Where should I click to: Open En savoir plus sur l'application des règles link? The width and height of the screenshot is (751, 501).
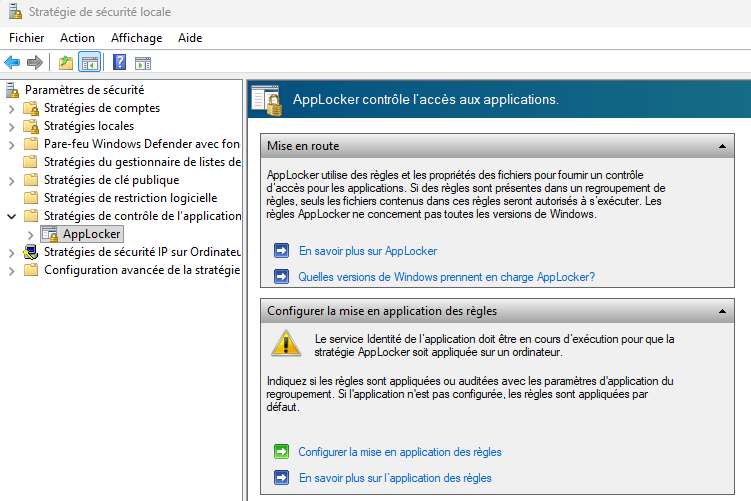tap(395, 478)
